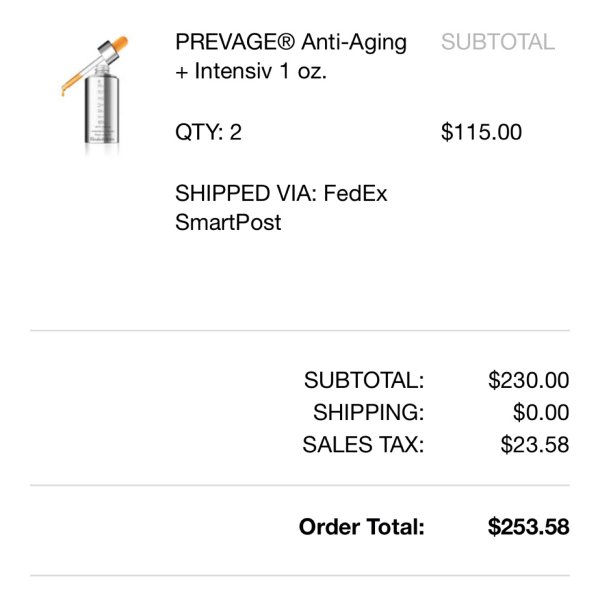
Task: Click the orange dropper on product image
Action: 95,65
